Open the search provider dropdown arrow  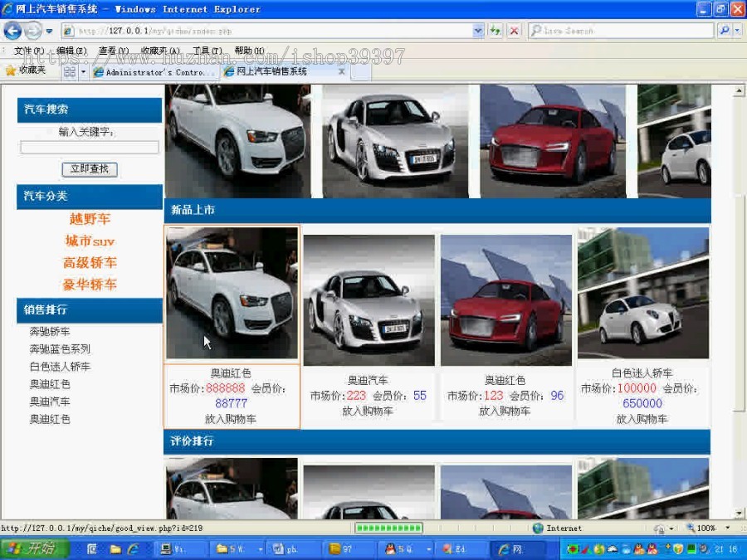tap(738, 31)
